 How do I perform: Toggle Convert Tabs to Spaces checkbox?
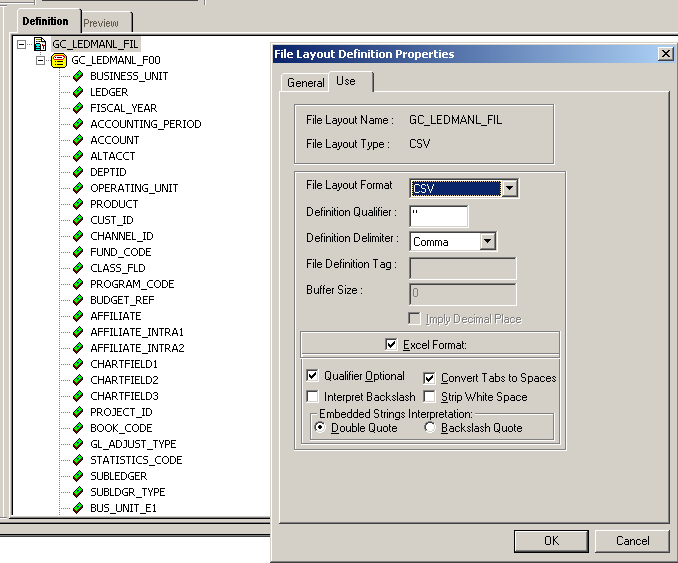429,378
